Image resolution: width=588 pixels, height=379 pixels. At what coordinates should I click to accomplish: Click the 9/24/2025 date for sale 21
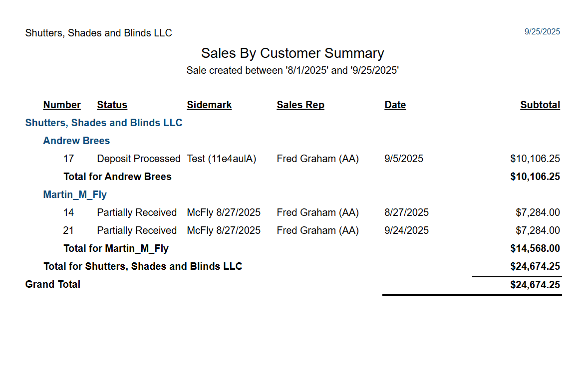pos(406,231)
